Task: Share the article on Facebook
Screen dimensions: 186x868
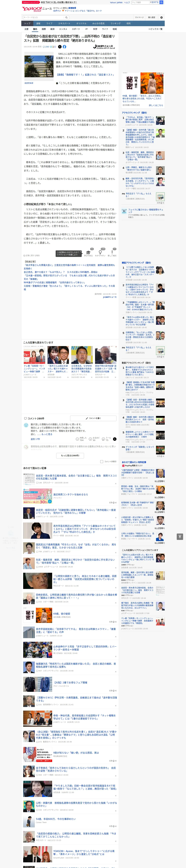Action: [x=64, y=47]
